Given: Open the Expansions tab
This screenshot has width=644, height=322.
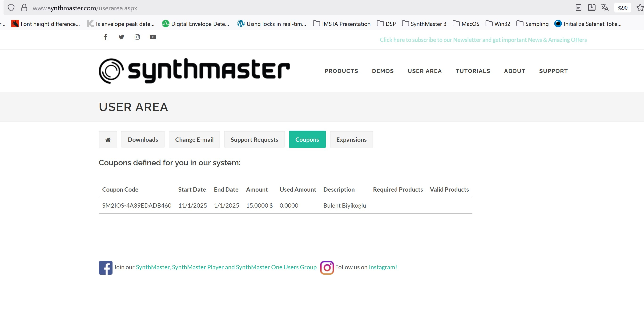Looking at the screenshot, I should click(x=351, y=139).
